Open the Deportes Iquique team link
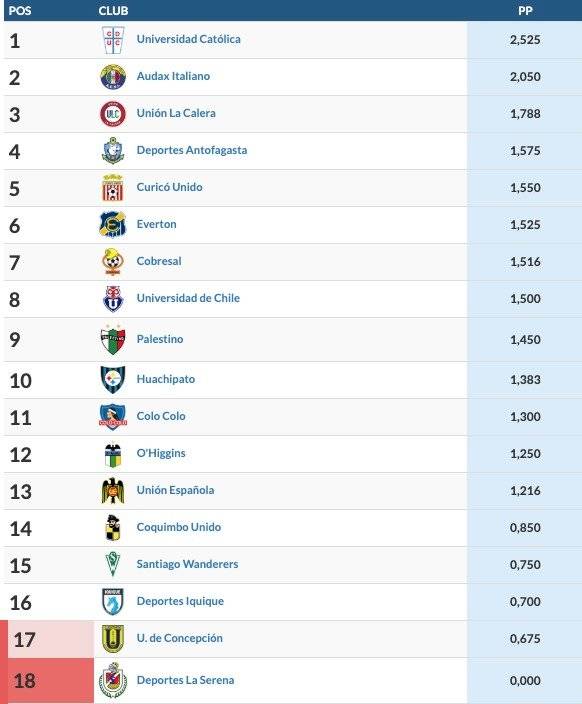 click(180, 601)
